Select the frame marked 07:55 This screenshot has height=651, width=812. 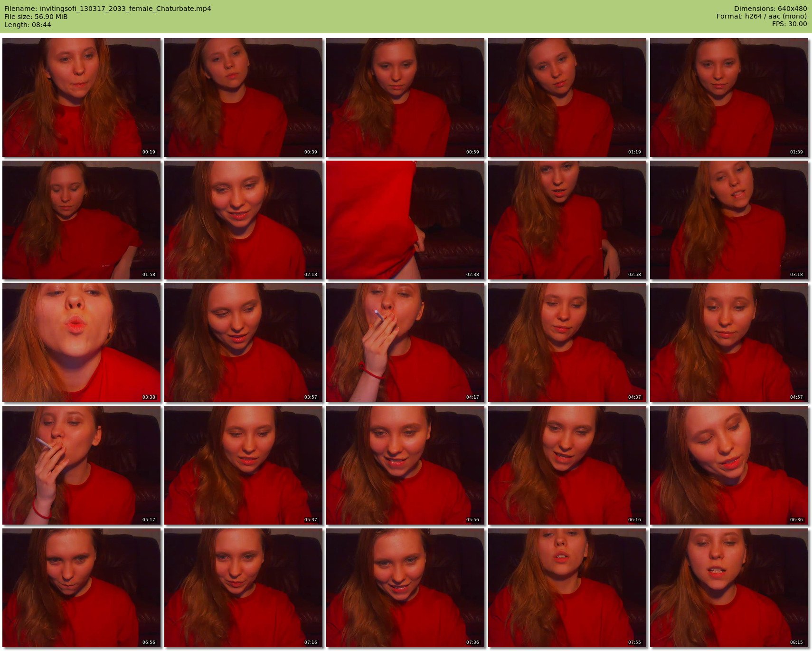[x=567, y=588]
